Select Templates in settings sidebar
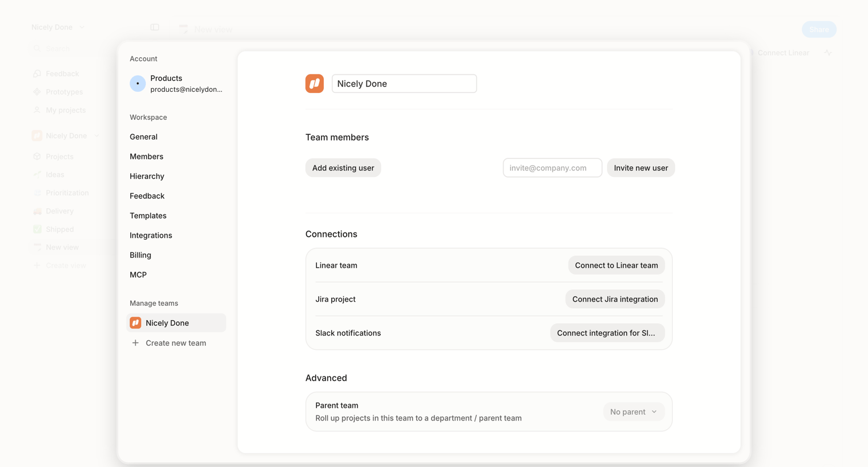The image size is (868, 467). click(x=148, y=216)
